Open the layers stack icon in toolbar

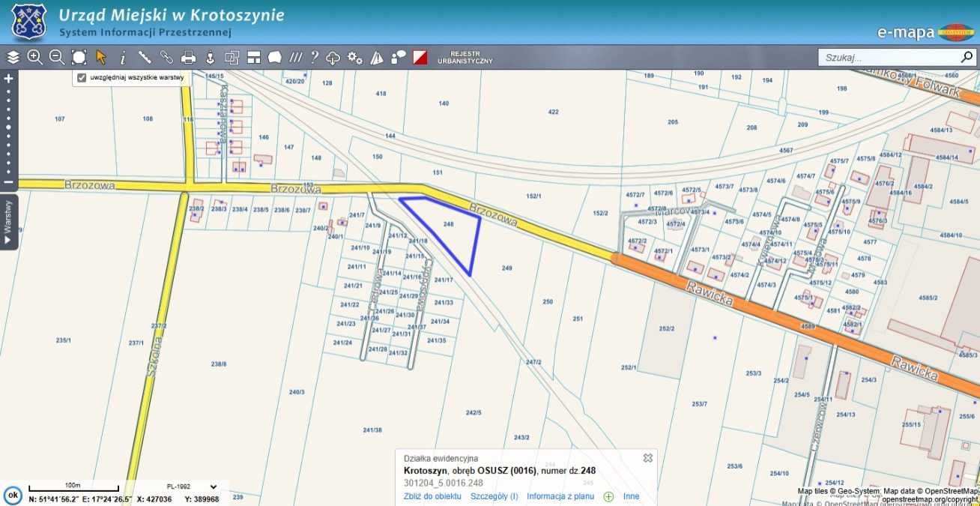[x=13, y=57]
